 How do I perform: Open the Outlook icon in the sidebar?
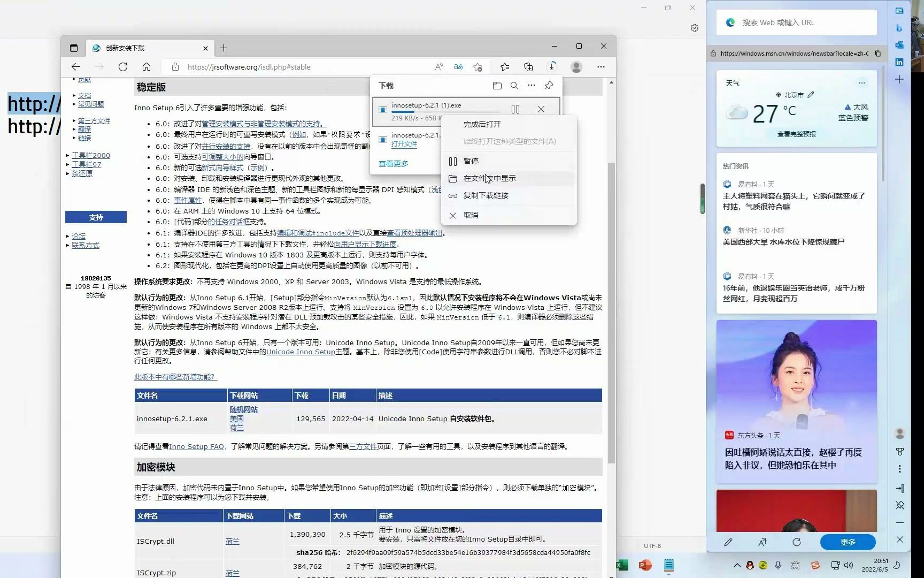(899, 45)
